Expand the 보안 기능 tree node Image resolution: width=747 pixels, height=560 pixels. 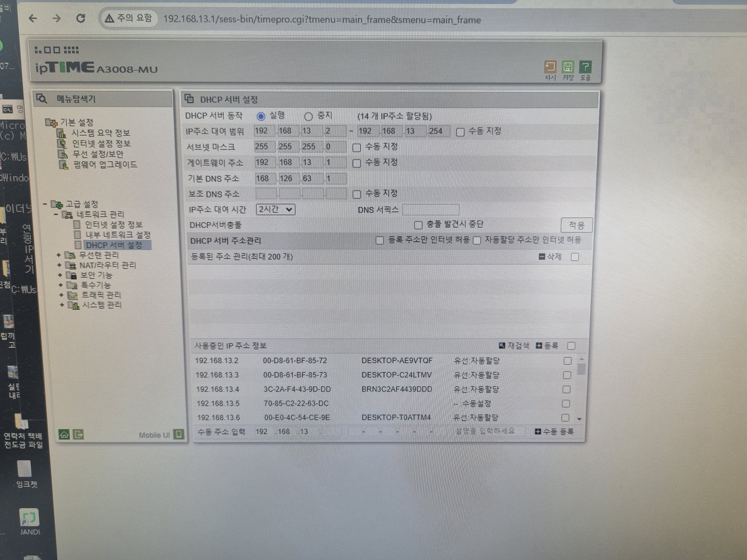[60, 275]
